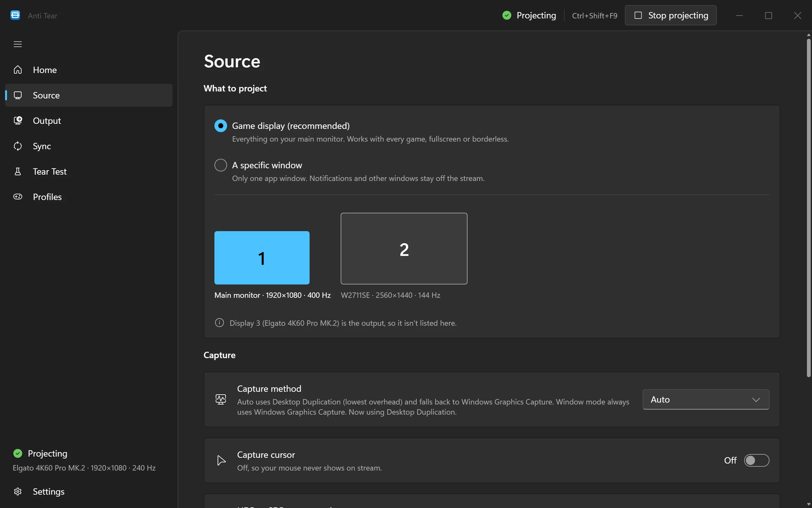
Task: Click the 'Main monitor · 1920×1080 · 400 Hz' label
Action: point(272,295)
